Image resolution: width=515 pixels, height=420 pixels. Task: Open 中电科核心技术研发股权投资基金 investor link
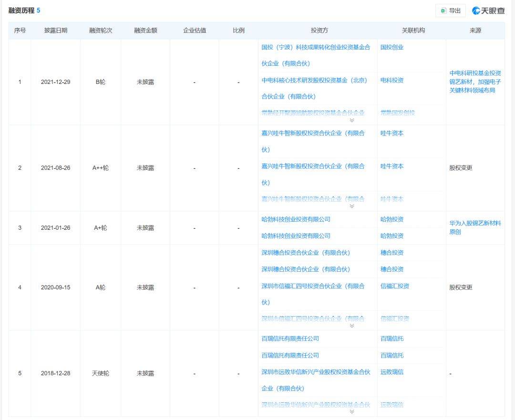[x=314, y=80]
